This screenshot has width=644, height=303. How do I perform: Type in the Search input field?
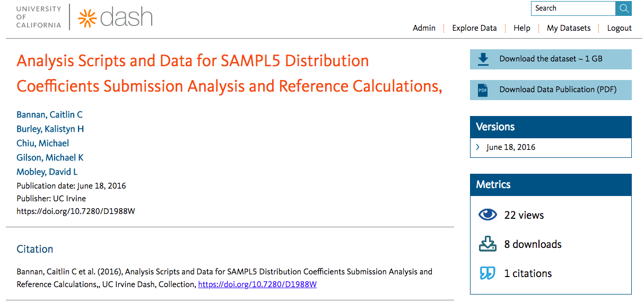573,8
